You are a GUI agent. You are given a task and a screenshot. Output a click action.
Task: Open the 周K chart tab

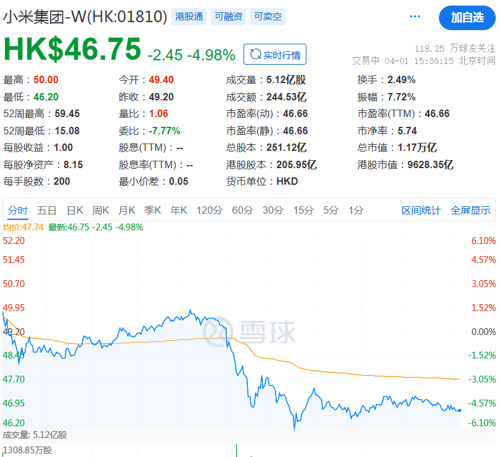101,210
